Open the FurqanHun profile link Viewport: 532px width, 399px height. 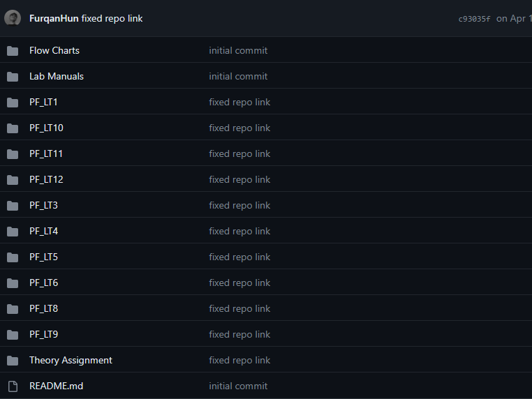54,18
